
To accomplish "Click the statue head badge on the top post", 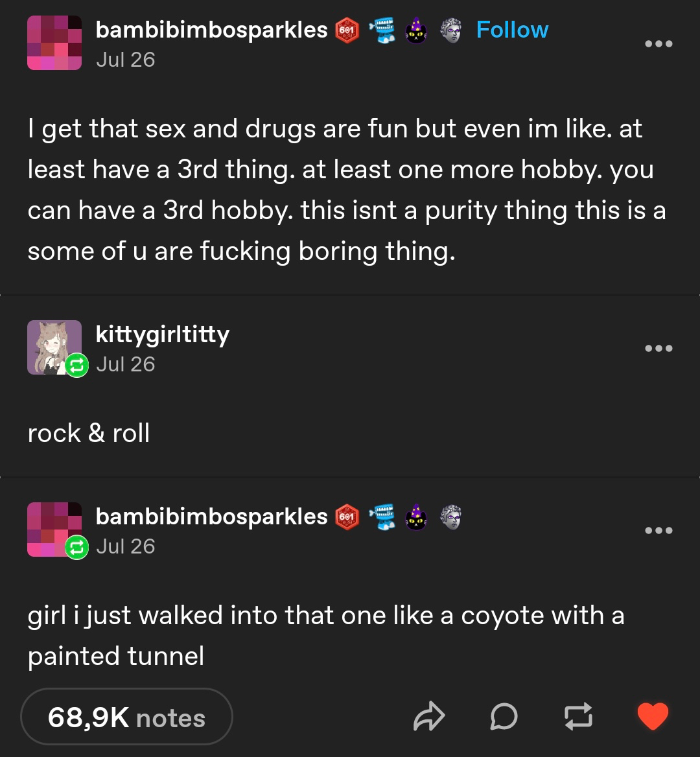I will point(451,30).
